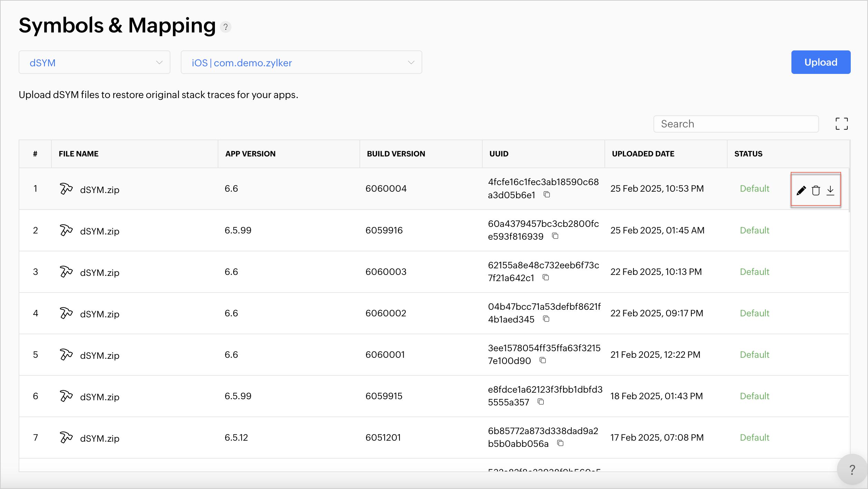The height and width of the screenshot is (489, 868).
Task: Open help icon beside Symbols & Mapping title
Action: click(x=226, y=27)
